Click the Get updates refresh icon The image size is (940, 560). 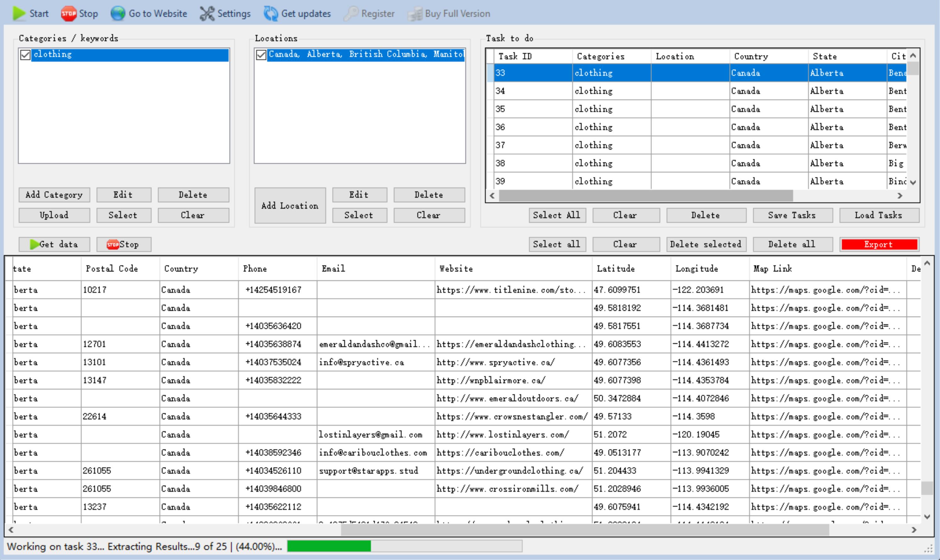270,14
